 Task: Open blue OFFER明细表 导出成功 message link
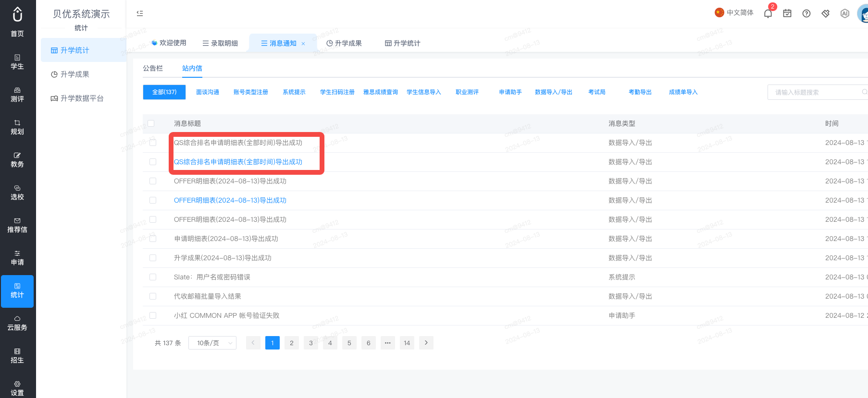(230, 200)
